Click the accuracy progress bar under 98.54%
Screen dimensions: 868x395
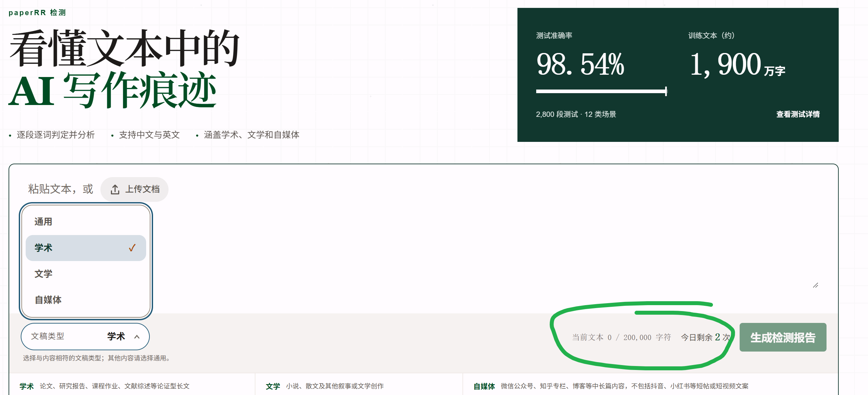601,91
